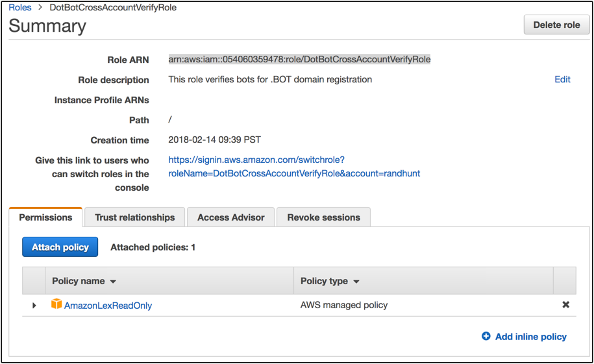Click the Instance Profile ARNs label

coord(101,100)
